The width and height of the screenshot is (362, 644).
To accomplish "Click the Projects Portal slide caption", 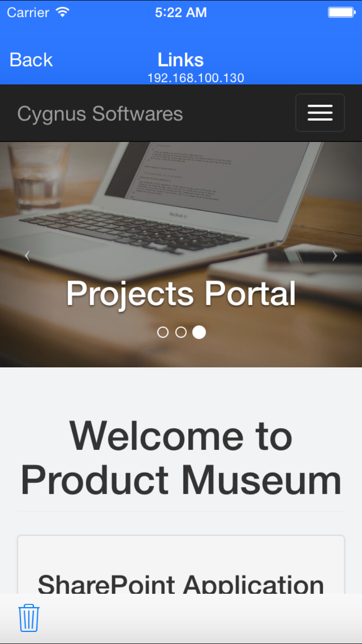I will pyautogui.click(x=181, y=293).
